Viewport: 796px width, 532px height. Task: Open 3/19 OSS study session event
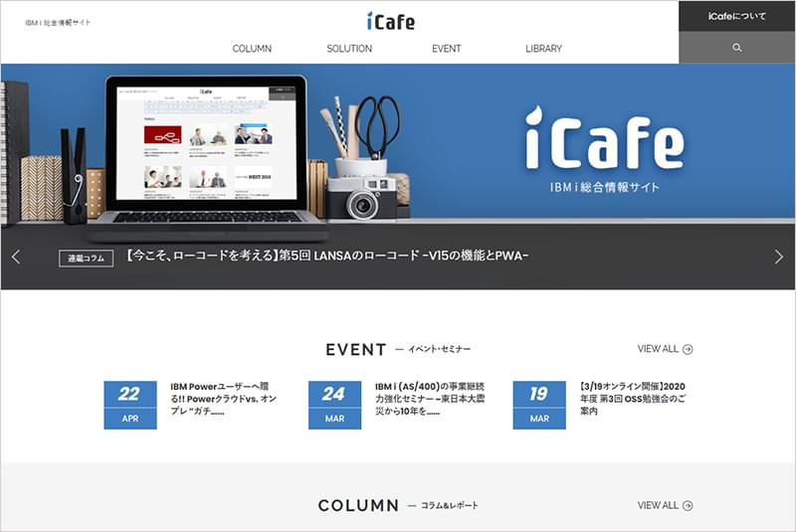[633, 399]
